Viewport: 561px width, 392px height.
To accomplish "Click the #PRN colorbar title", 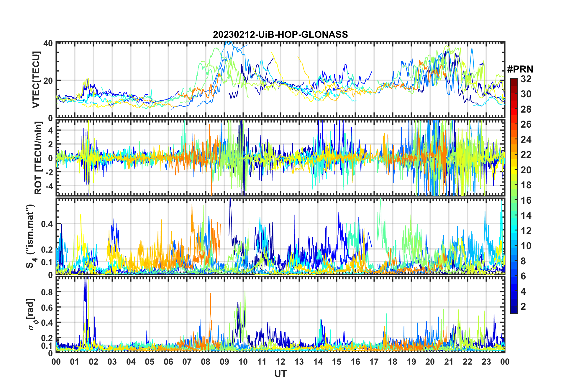I will point(520,69).
